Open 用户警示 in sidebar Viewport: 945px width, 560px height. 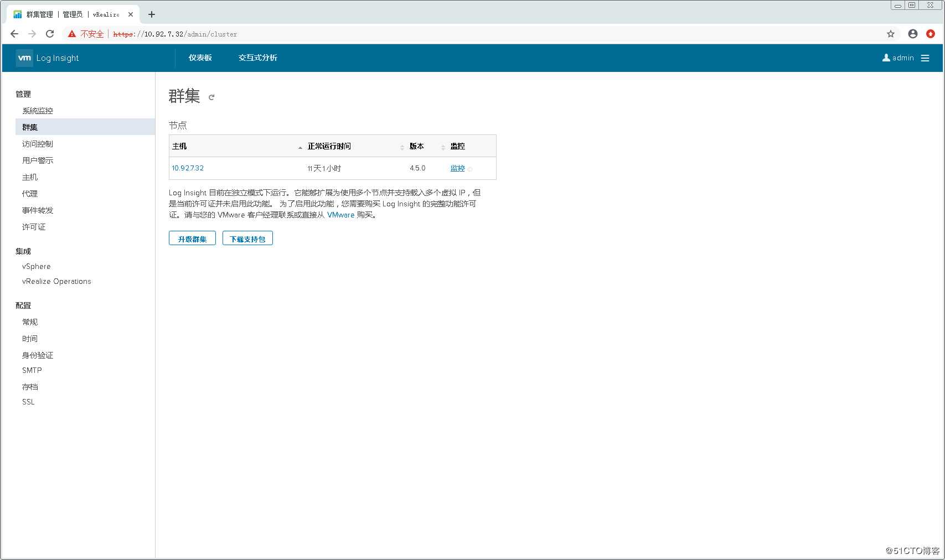coord(38,160)
